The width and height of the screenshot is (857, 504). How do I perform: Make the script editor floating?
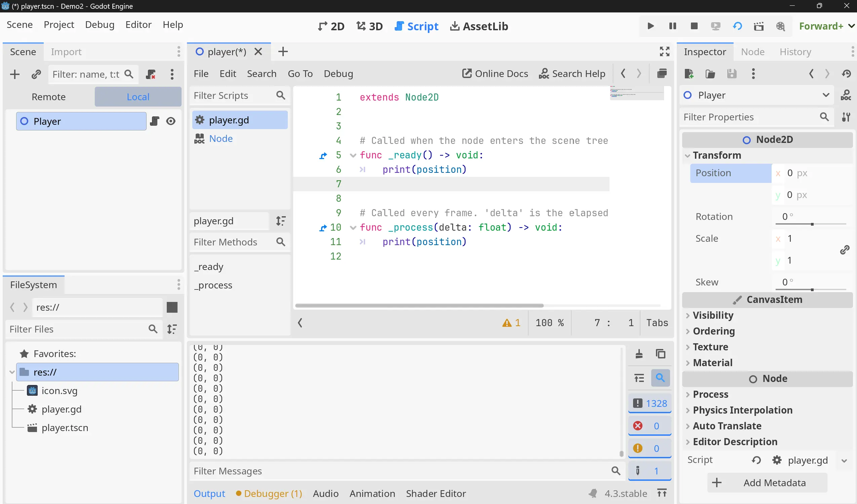tap(662, 73)
